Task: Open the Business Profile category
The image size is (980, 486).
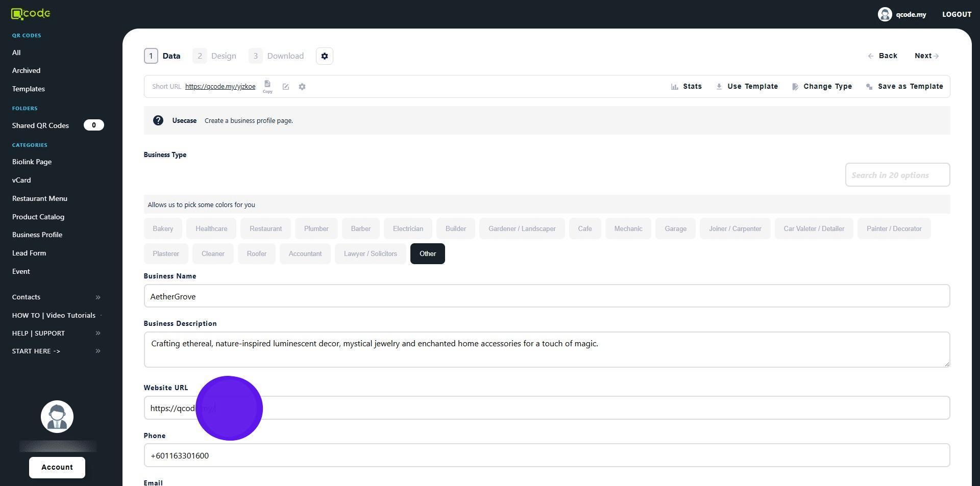Action: click(37, 235)
